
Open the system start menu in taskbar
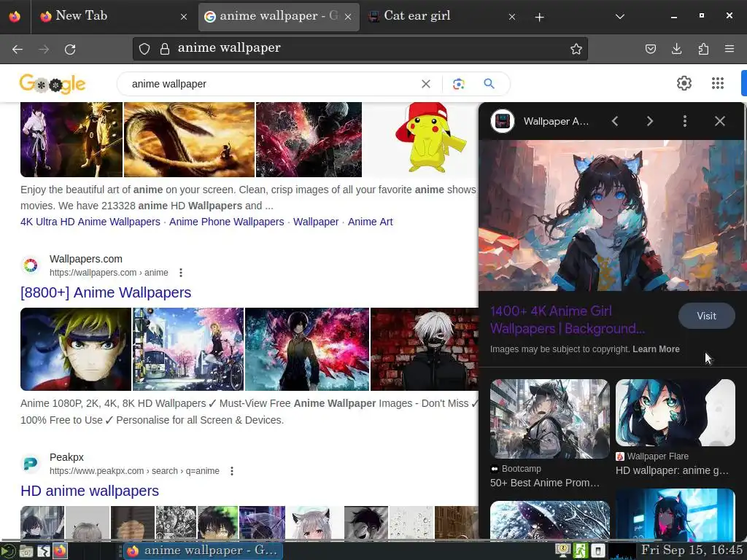[9, 551]
